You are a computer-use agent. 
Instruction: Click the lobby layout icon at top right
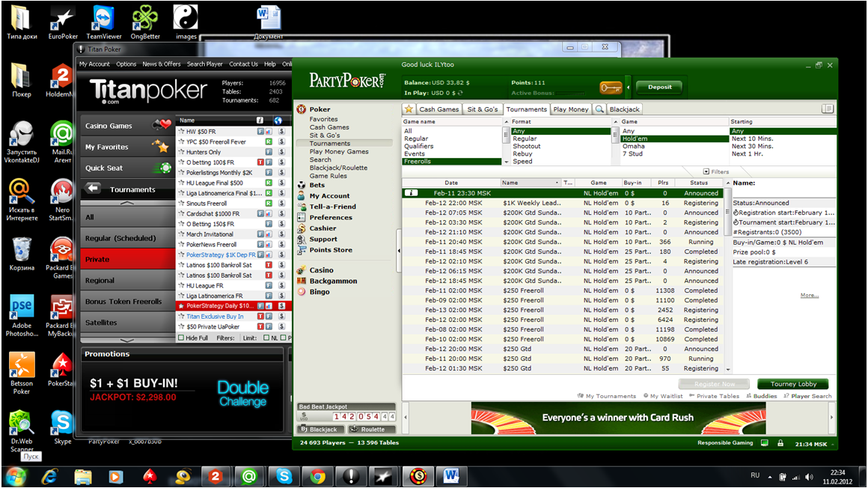[827, 109]
